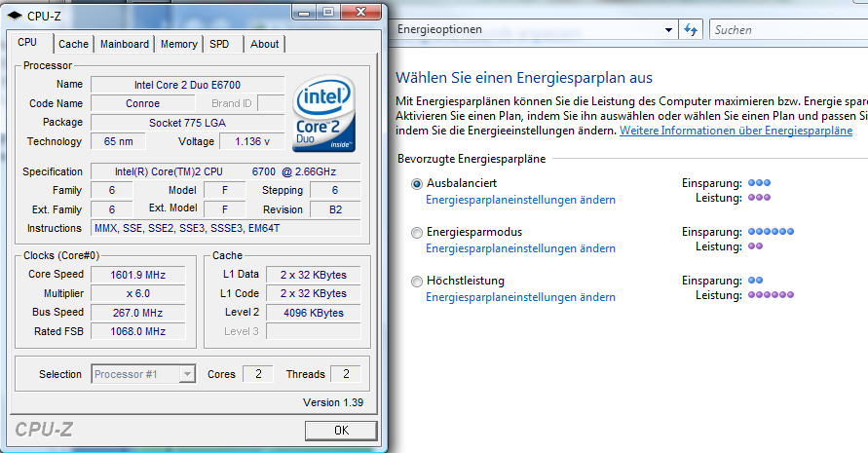
Task: Click the Level 2 value 4096 KBytes
Action: [x=314, y=313]
